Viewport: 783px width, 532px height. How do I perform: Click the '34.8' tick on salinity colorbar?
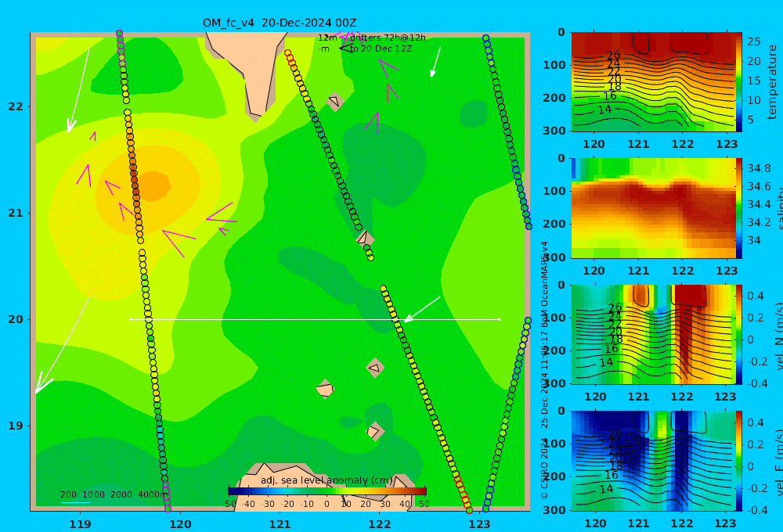click(x=759, y=168)
